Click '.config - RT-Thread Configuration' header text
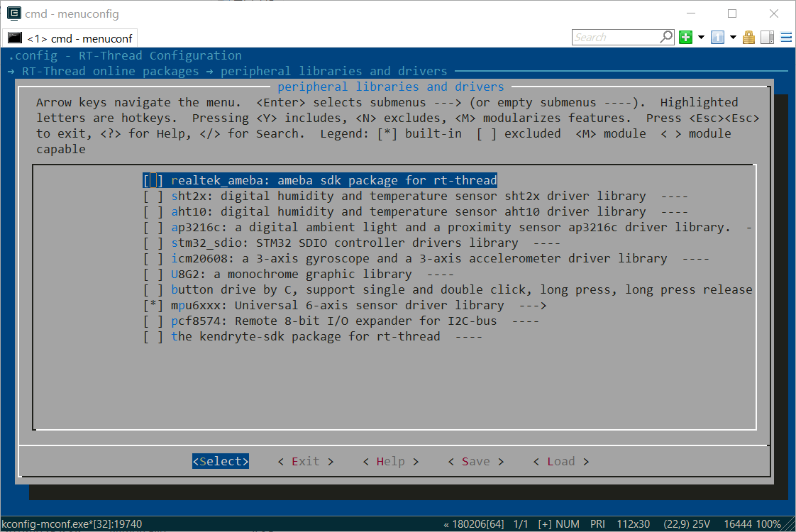 125,55
